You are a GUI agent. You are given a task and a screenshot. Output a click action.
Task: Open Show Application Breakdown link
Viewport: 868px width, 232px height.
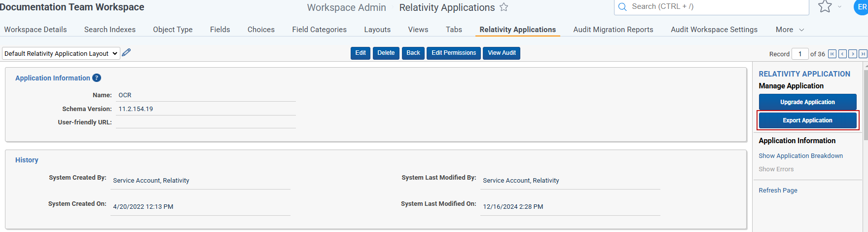pos(800,155)
